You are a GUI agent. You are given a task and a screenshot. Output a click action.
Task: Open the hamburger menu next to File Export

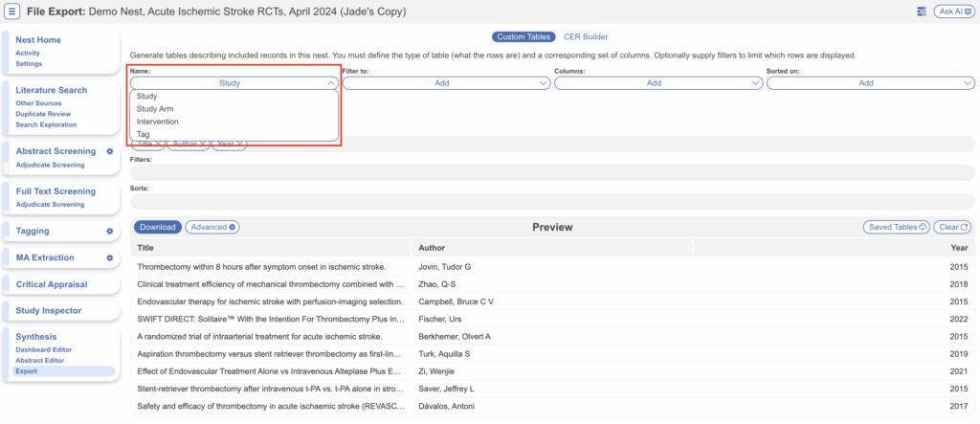[12, 11]
